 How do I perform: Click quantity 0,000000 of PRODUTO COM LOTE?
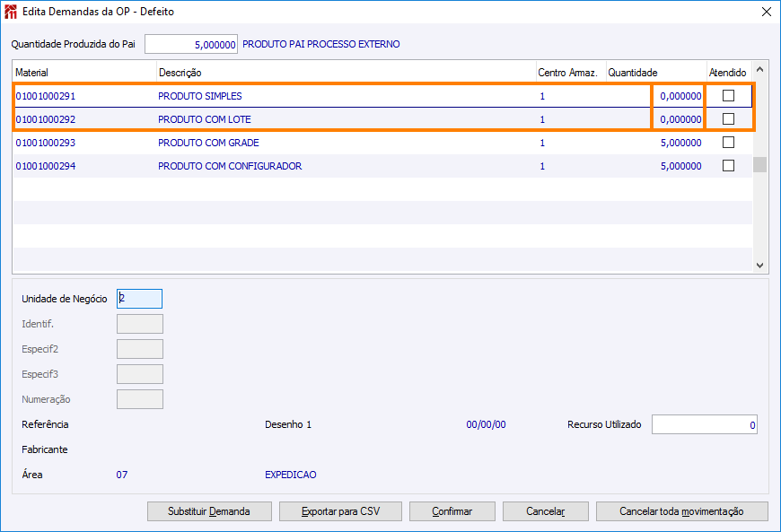[x=680, y=119]
